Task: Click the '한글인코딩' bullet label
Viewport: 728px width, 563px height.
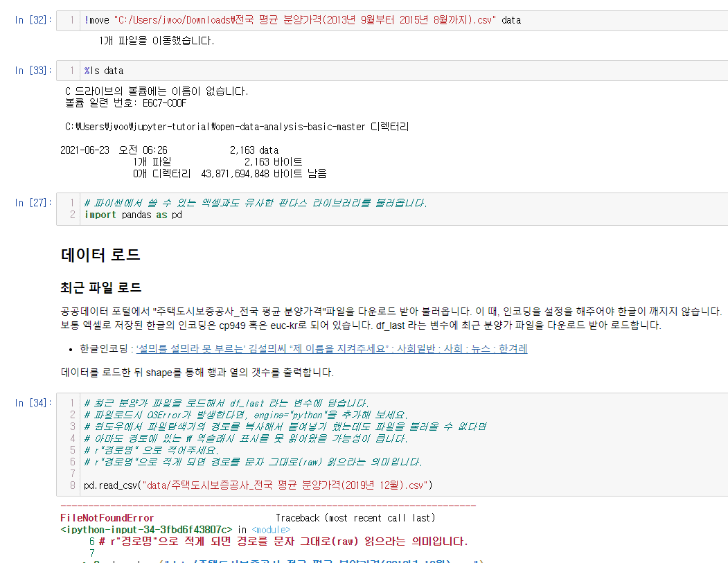Action: pyautogui.click(x=104, y=348)
